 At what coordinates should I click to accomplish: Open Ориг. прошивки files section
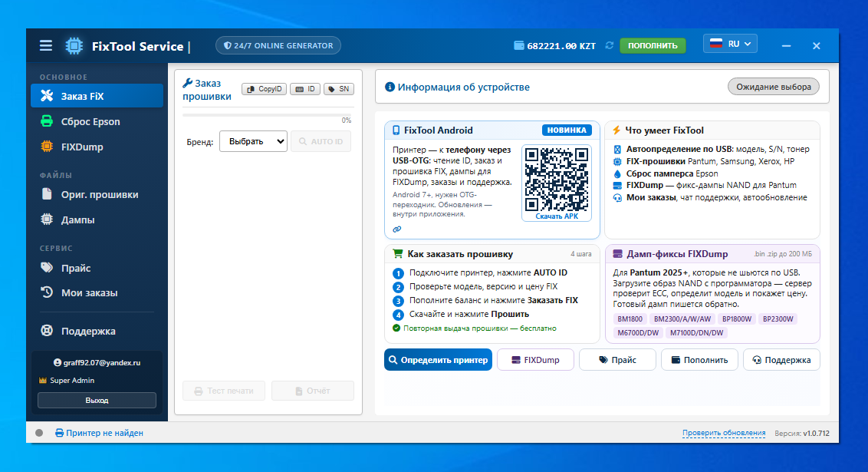(97, 194)
